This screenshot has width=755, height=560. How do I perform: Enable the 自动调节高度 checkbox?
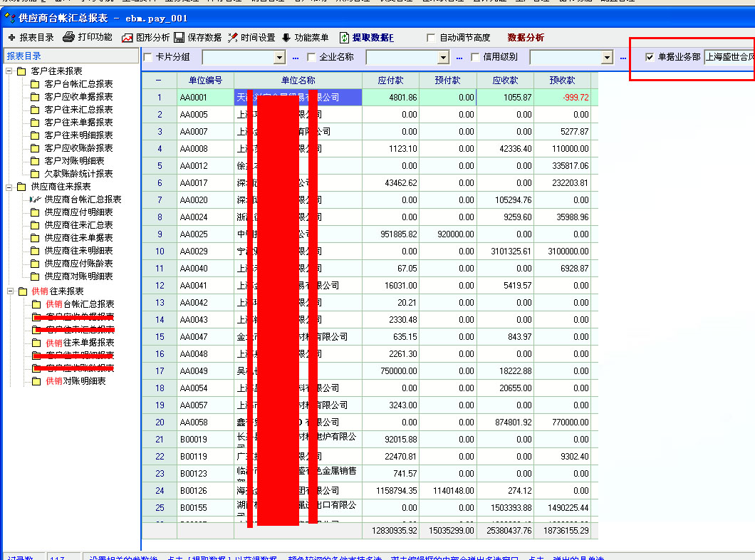[x=431, y=38]
